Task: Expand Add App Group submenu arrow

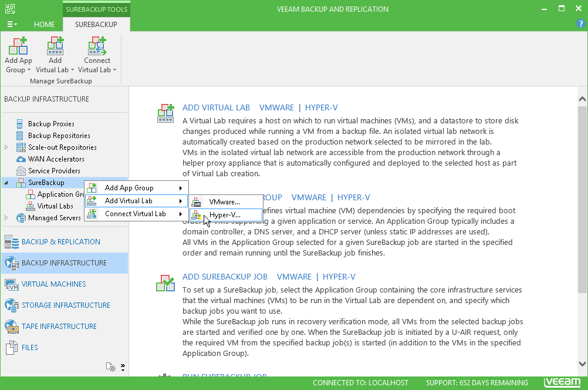Action: pyautogui.click(x=181, y=188)
